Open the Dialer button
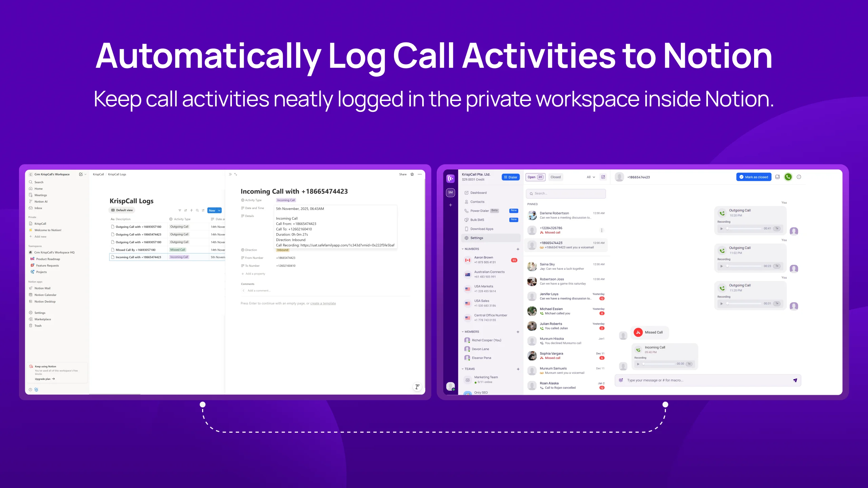This screenshot has width=868, height=488. click(511, 177)
